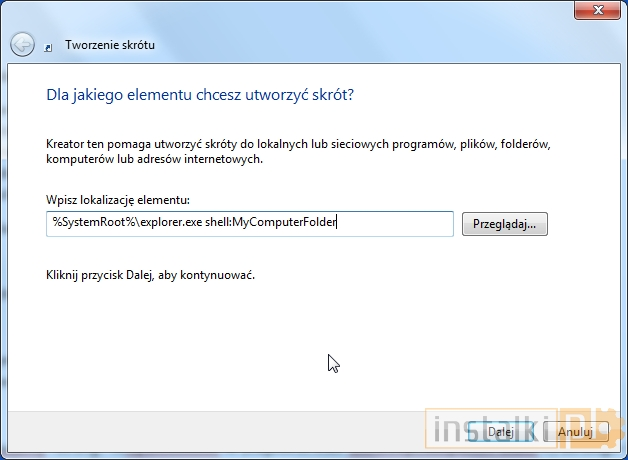The width and height of the screenshot is (628, 460).
Task: Click the 'Tworzenie skrótu' title text
Action: (110, 45)
